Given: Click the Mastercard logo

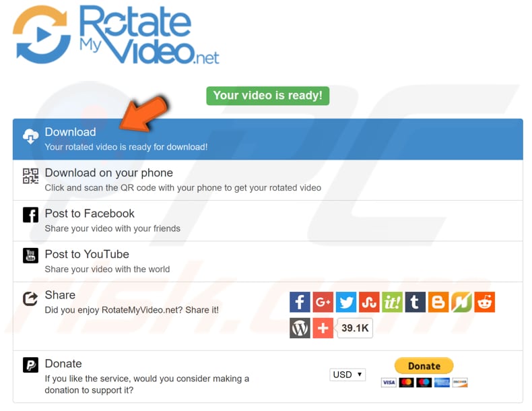Looking at the screenshot, I should (x=407, y=383).
